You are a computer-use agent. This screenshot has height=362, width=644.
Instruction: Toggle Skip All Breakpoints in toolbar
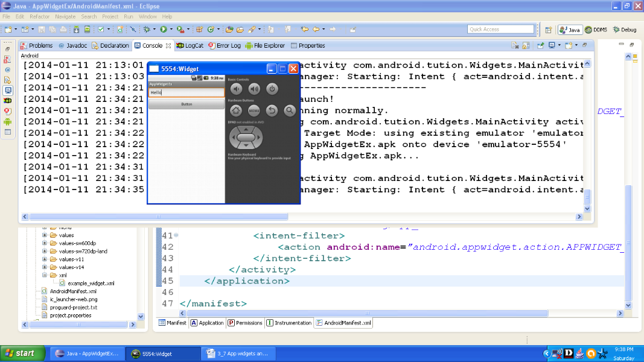coord(133,30)
